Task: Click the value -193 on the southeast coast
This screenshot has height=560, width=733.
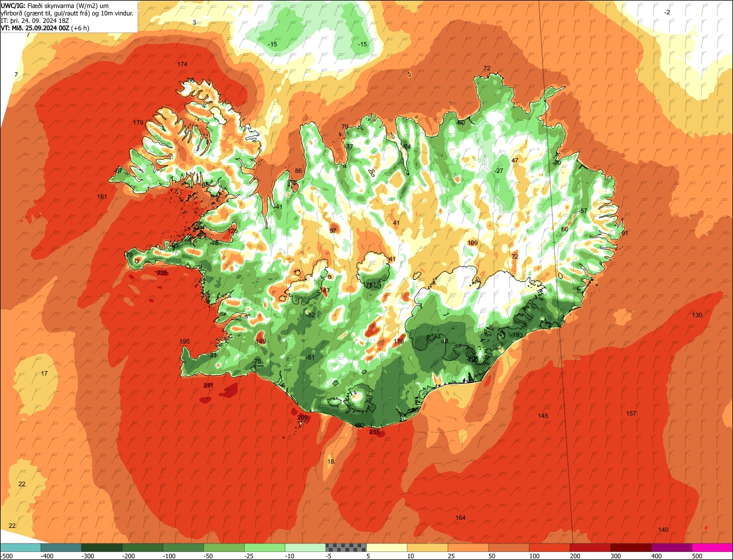Action: click(517, 335)
